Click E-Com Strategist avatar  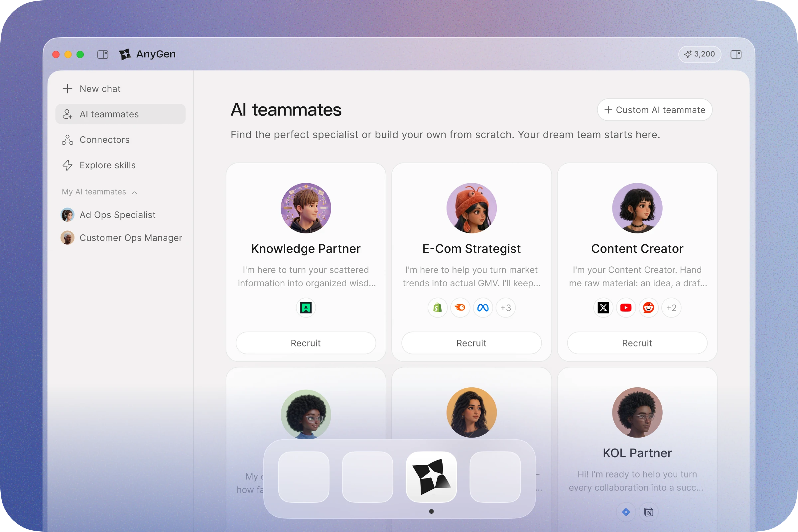[x=471, y=208]
